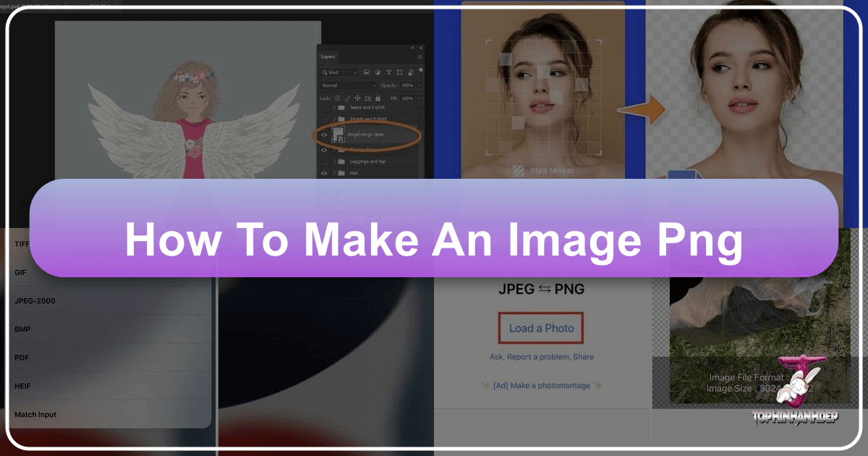Click the pixel layers filter icon
Screen dimensions: 868x456
point(365,72)
